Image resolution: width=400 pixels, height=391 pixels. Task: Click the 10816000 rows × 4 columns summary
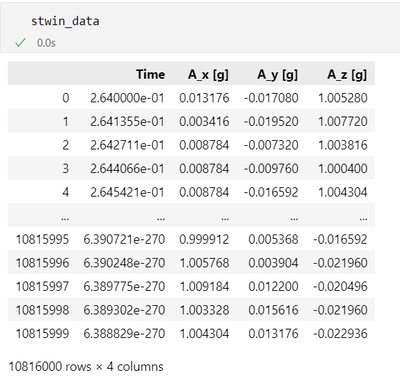pyautogui.click(x=86, y=367)
